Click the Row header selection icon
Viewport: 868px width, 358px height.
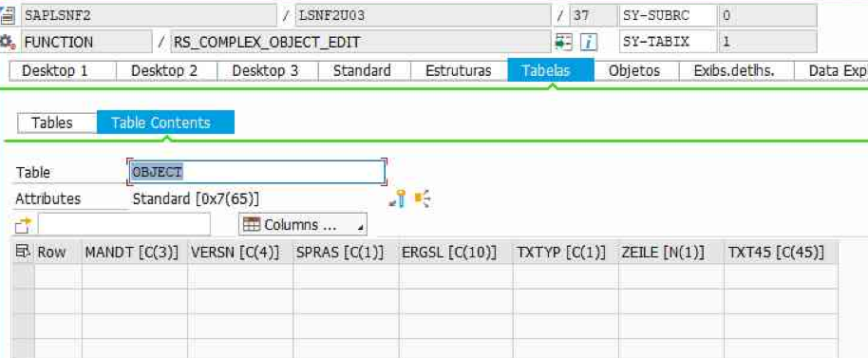[23, 252]
